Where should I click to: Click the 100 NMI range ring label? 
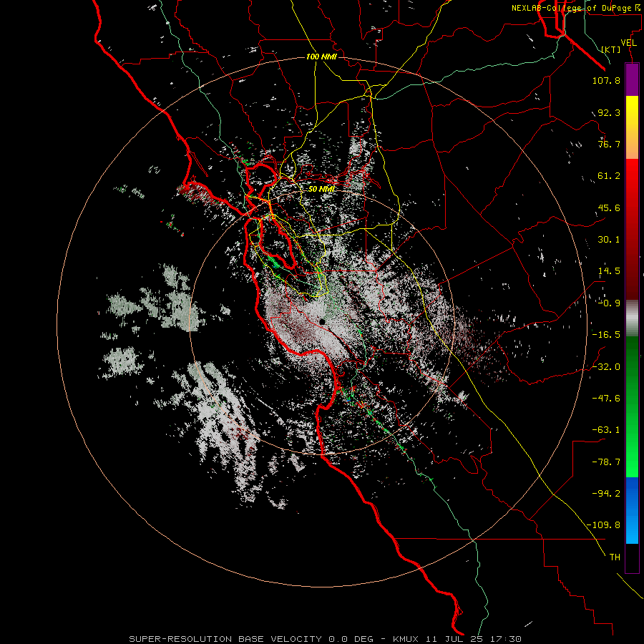(x=321, y=57)
